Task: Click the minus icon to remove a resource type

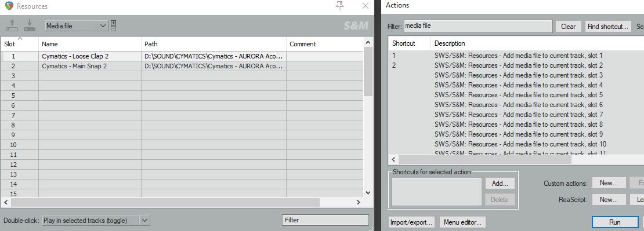Action: (x=113, y=29)
